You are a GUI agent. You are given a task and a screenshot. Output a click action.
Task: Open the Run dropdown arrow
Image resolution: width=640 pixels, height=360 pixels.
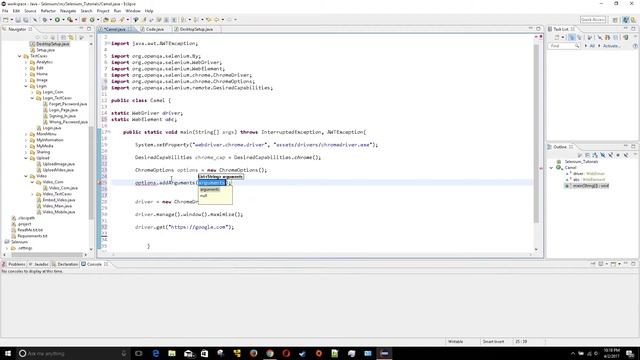click(63, 20)
